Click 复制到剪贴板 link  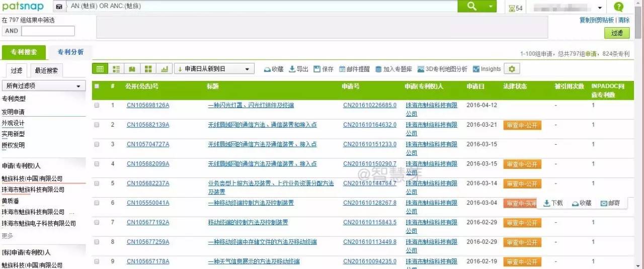pos(597,20)
